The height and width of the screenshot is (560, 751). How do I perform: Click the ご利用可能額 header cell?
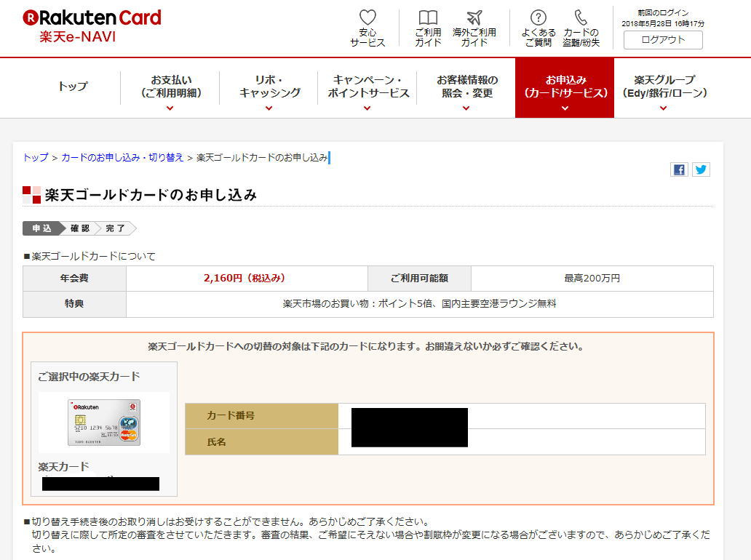419,278
